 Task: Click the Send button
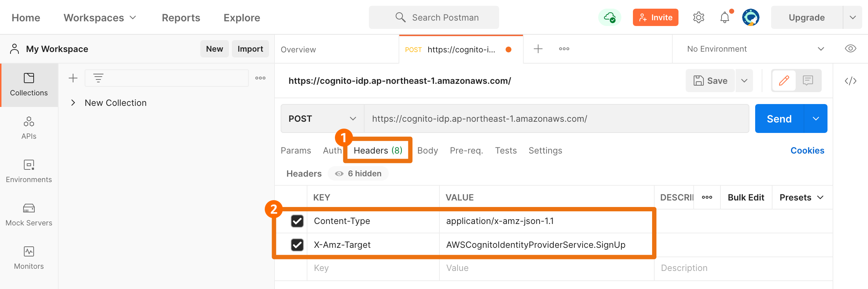click(779, 118)
